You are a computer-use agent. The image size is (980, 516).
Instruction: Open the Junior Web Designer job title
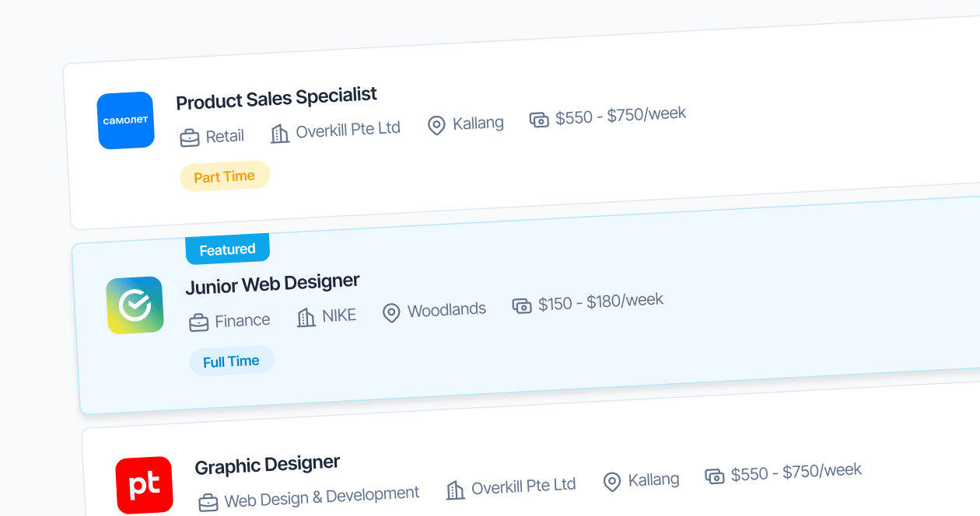point(272,284)
